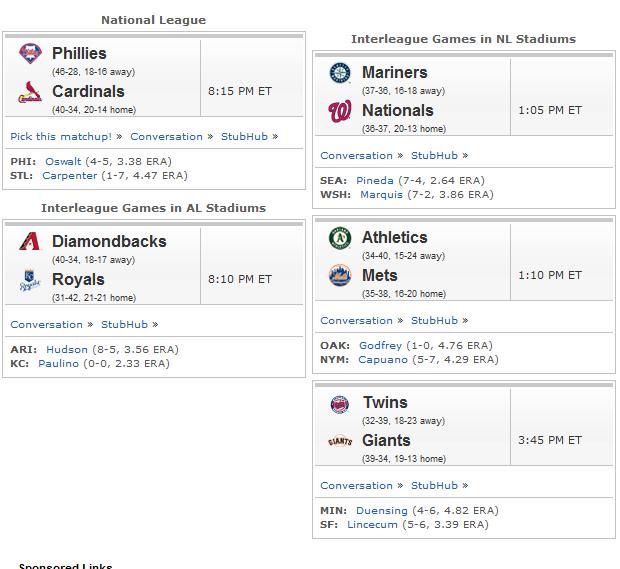The image size is (620, 569).
Task: Open StubHub link for Diamondbacks-Royals game
Action: [125, 324]
